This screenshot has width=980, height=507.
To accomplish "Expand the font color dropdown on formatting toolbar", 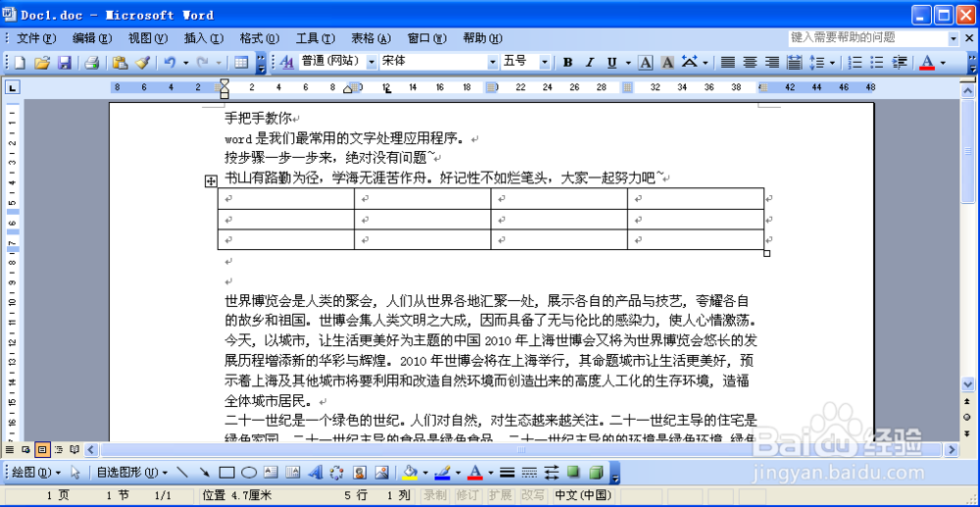I will [943, 63].
